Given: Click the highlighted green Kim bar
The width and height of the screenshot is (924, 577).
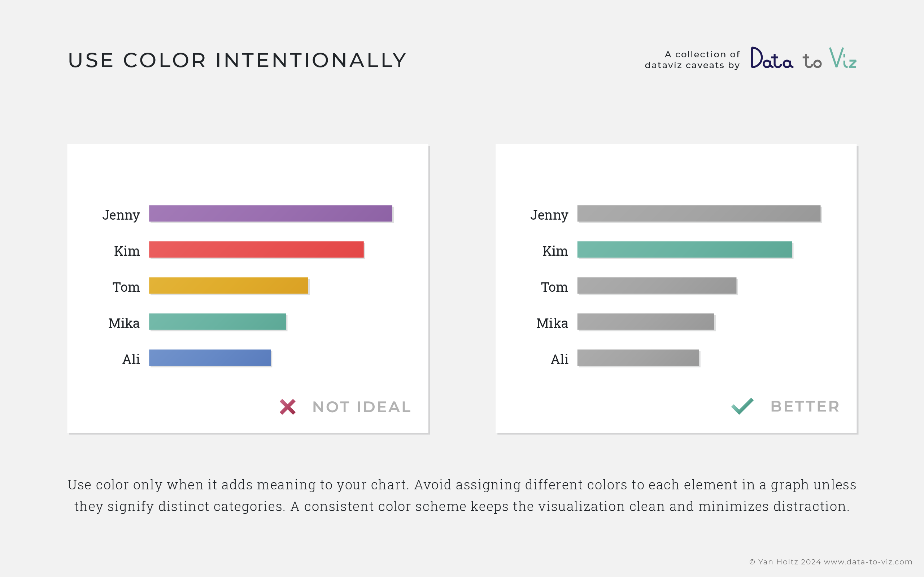Looking at the screenshot, I should 684,250.
